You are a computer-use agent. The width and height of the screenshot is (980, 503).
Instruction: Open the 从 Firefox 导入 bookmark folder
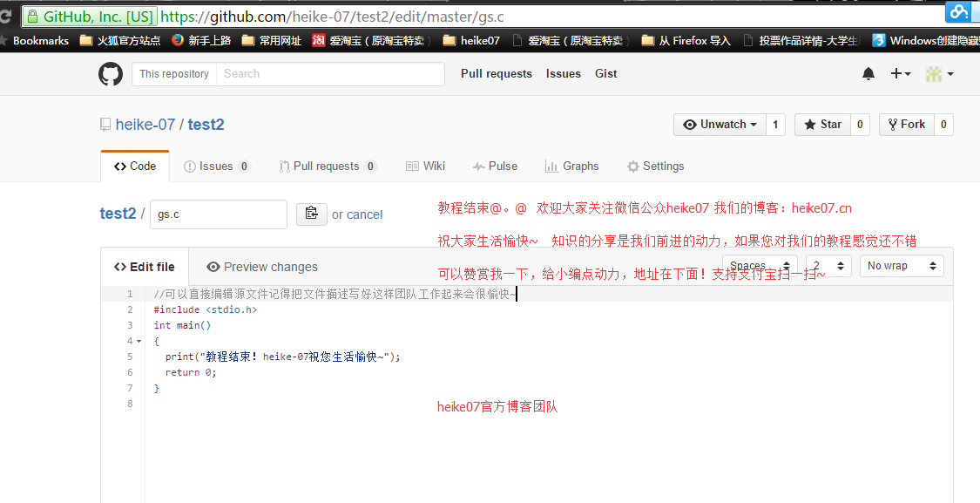pyautogui.click(x=686, y=41)
